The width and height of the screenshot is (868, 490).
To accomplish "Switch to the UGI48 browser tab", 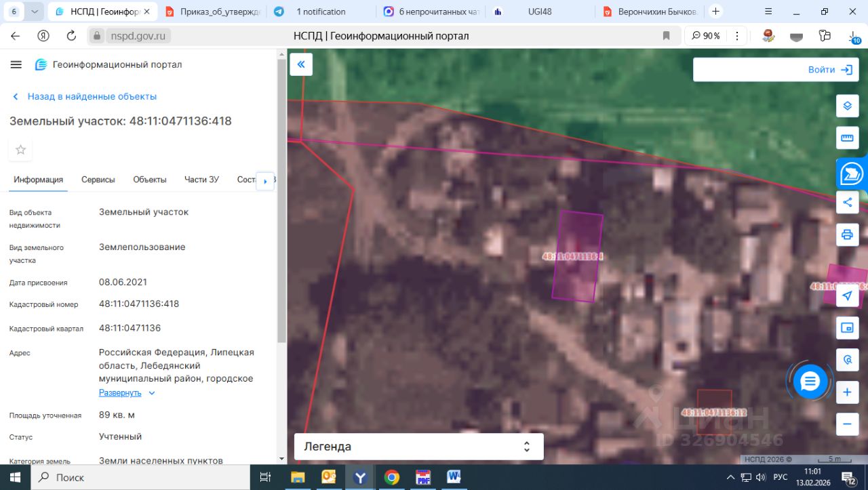I will click(x=538, y=12).
